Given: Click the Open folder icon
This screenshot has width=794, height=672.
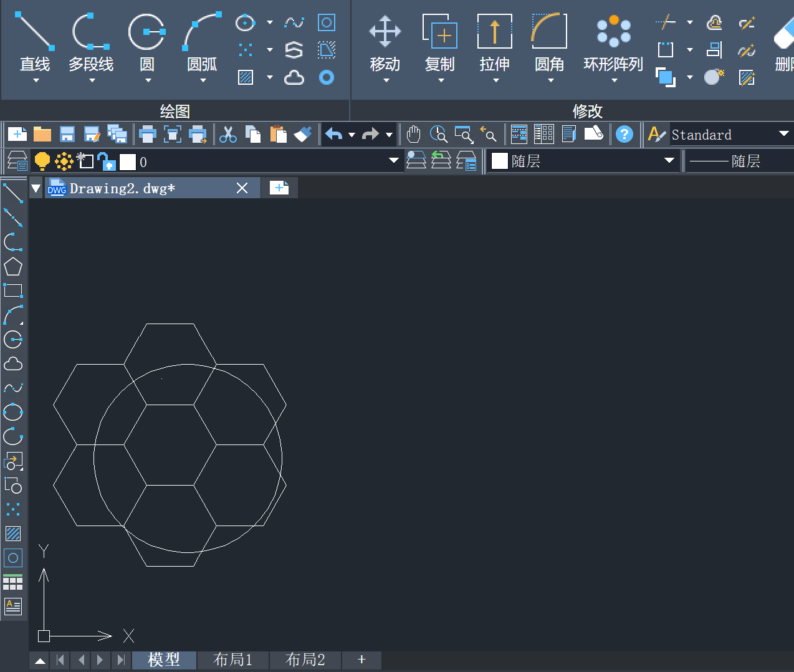Looking at the screenshot, I should click(x=42, y=134).
